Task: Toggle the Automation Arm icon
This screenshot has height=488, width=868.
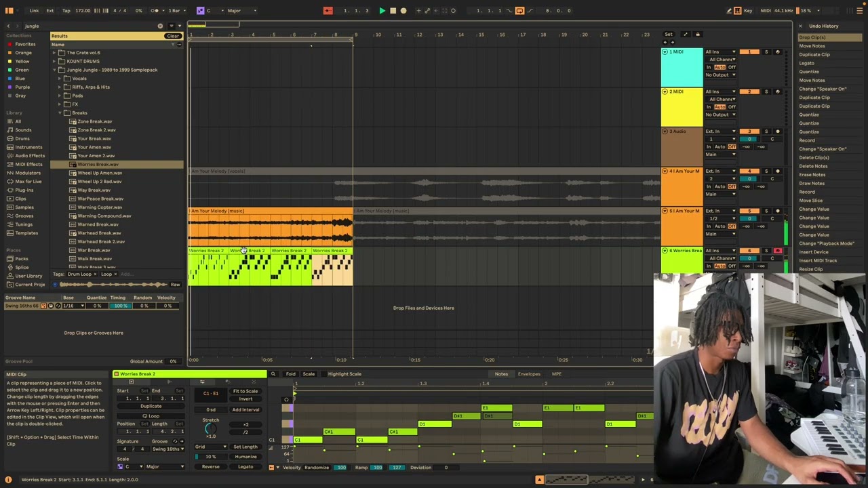Action: pos(429,11)
